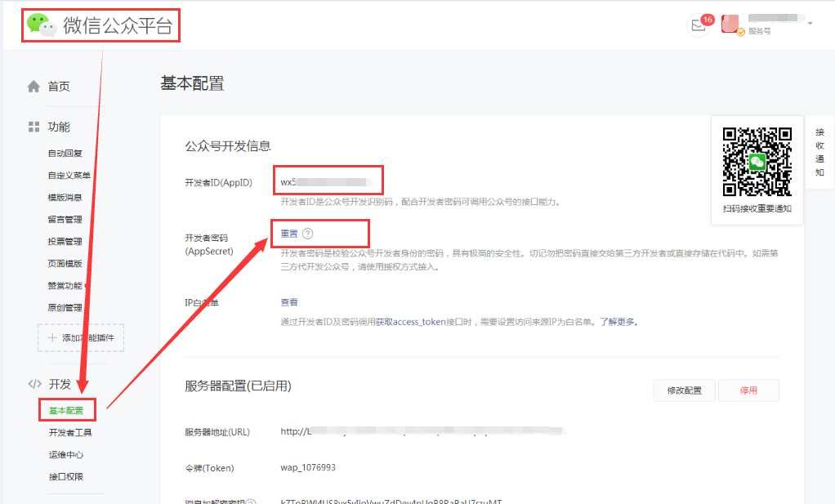Click the 重置 AppSecret link
This screenshot has height=504, width=835.
[x=289, y=234]
